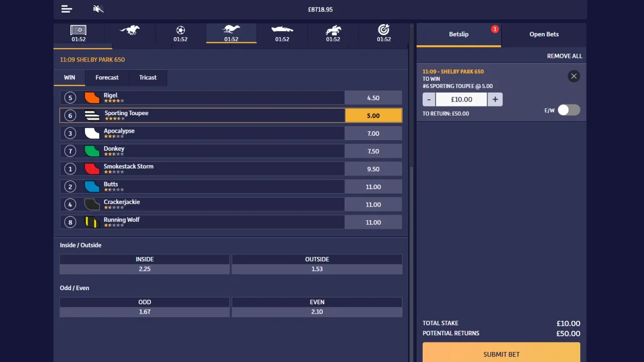This screenshot has width=644, height=362.
Task: Open the Tricast tab
Action: (148, 77)
